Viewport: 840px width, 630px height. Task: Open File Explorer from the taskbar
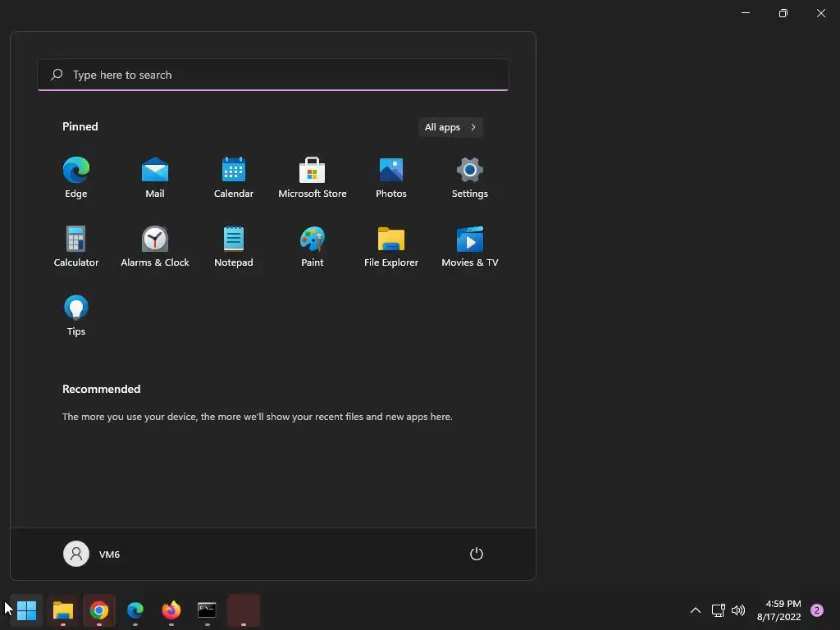(x=62, y=610)
